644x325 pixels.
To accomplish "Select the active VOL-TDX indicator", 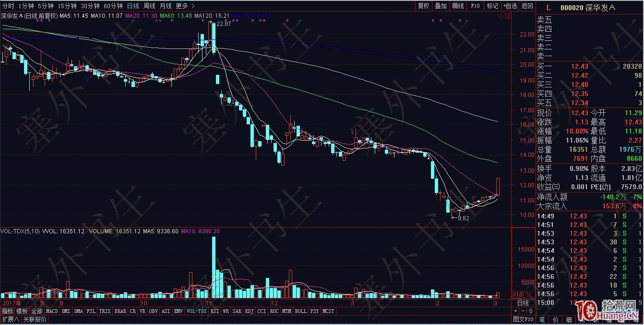I will click(x=196, y=311).
